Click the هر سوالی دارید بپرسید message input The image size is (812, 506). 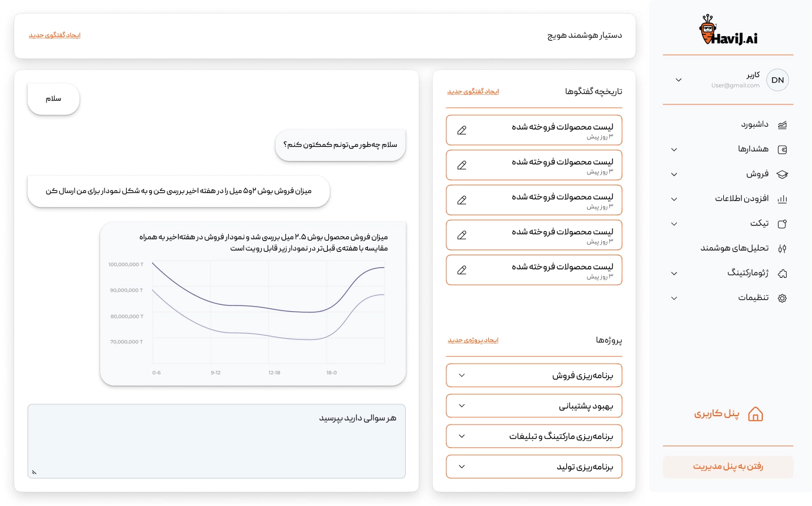(x=216, y=440)
